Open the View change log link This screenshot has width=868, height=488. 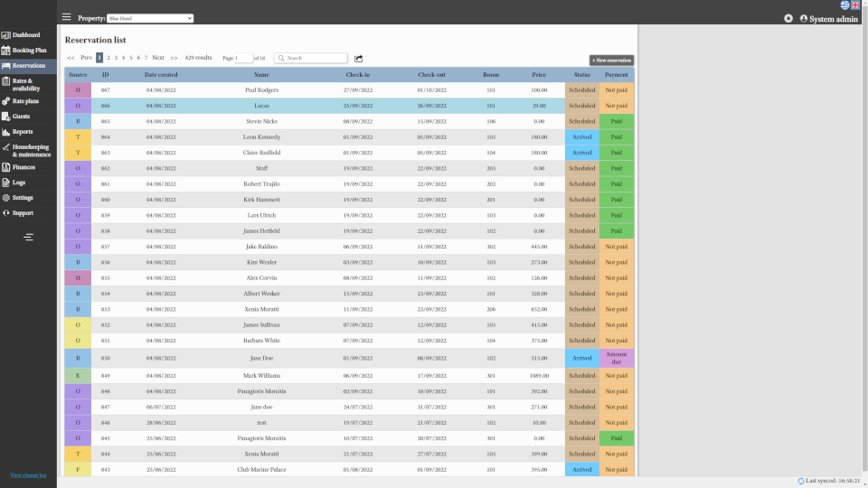[28, 474]
